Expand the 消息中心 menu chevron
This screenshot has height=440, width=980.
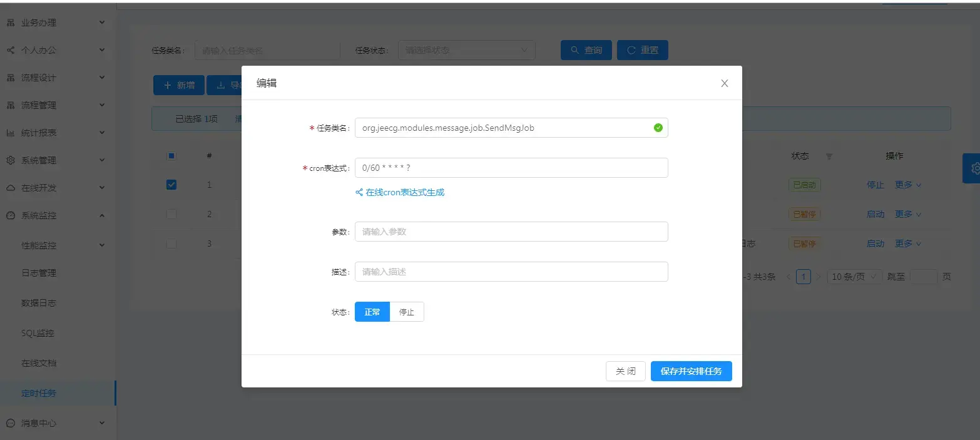point(102,423)
